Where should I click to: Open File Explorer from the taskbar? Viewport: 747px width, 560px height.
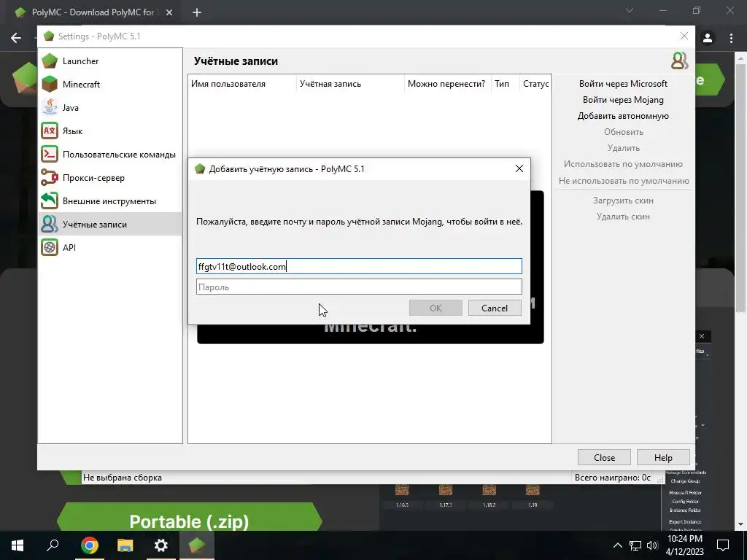click(x=125, y=545)
